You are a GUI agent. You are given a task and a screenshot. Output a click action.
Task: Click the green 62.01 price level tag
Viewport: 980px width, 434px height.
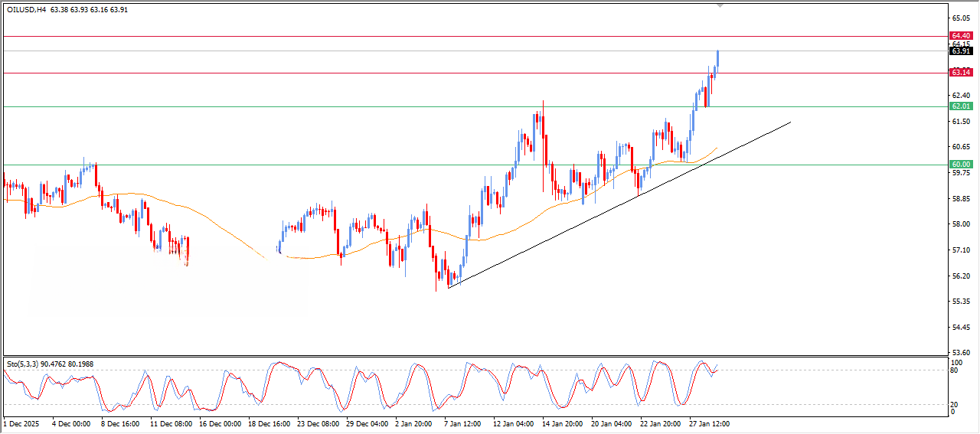coord(960,106)
